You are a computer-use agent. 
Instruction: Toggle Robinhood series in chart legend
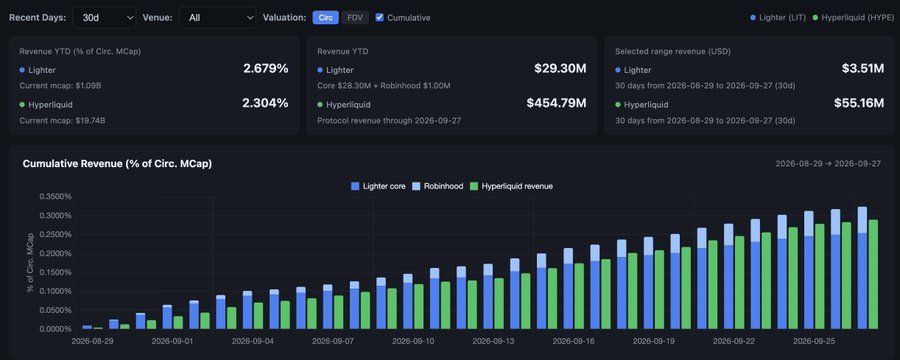point(437,186)
